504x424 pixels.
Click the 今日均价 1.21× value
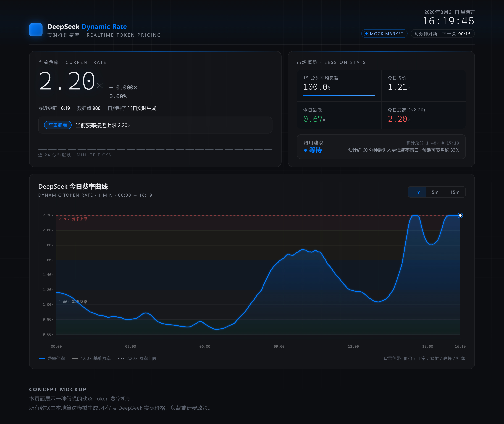(399, 87)
